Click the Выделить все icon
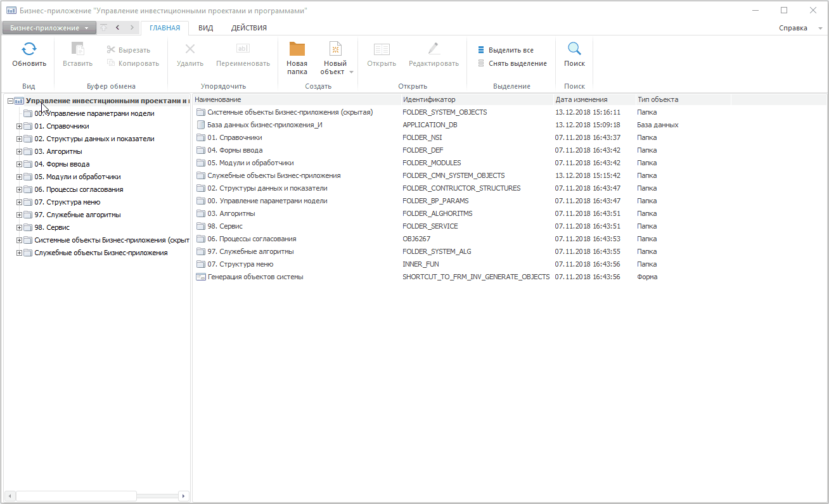The image size is (829, 504). pyautogui.click(x=481, y=50)
